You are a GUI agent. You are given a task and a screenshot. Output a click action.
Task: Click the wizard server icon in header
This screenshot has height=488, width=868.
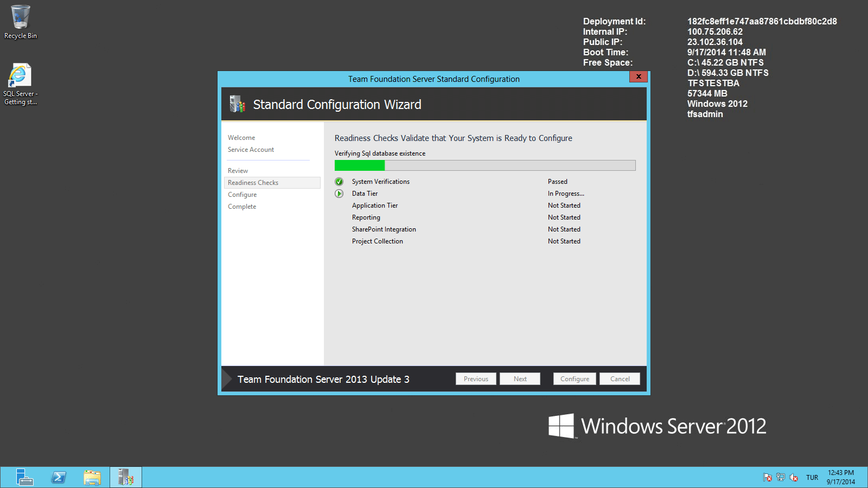pyautogui.click(x=237, y=104)
